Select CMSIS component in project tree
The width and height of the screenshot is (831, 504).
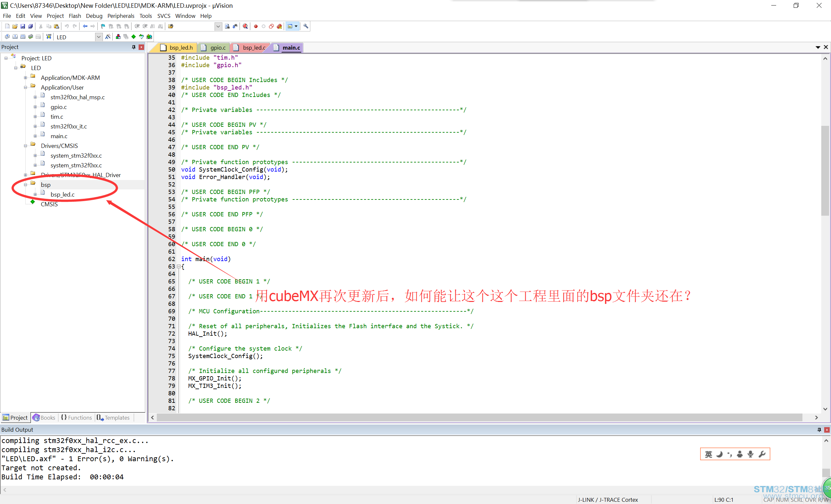(49, 204)
